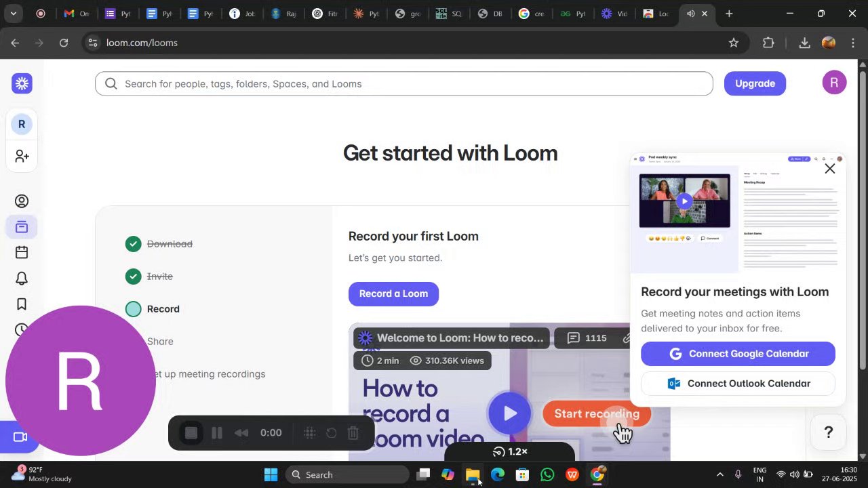Open WhatsApp from the taskbar

547,474
